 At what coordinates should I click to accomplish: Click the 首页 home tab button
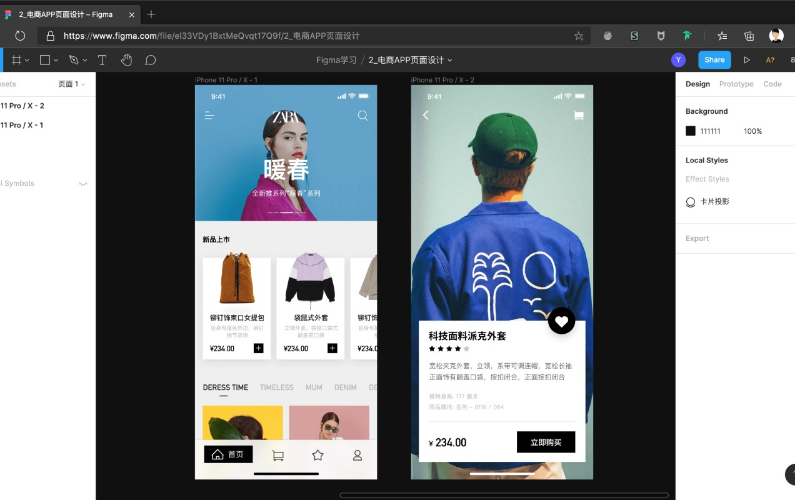tap(228, 454)
